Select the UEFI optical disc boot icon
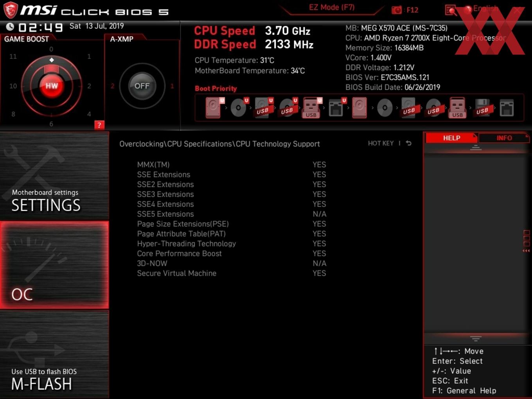The width and height of the screenshot is (532, 399). tap(239, 108)
